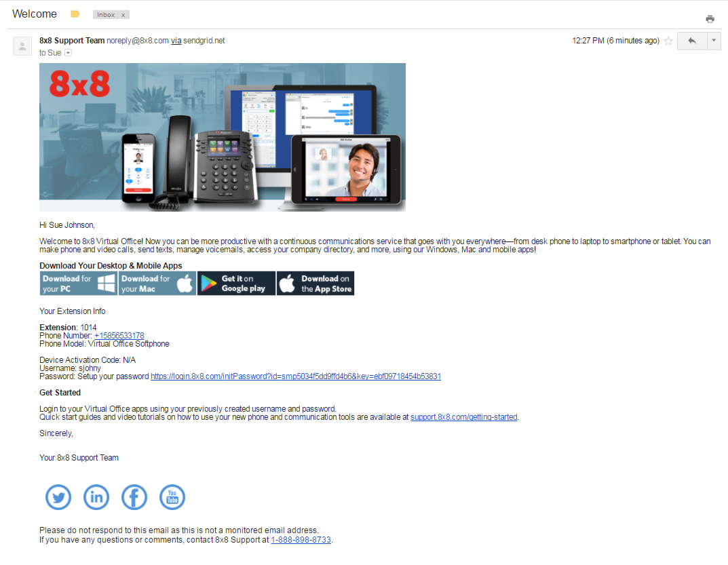
Task: Click Download for your Mac button
Action: pyautogui.click(x=157, y=284)
